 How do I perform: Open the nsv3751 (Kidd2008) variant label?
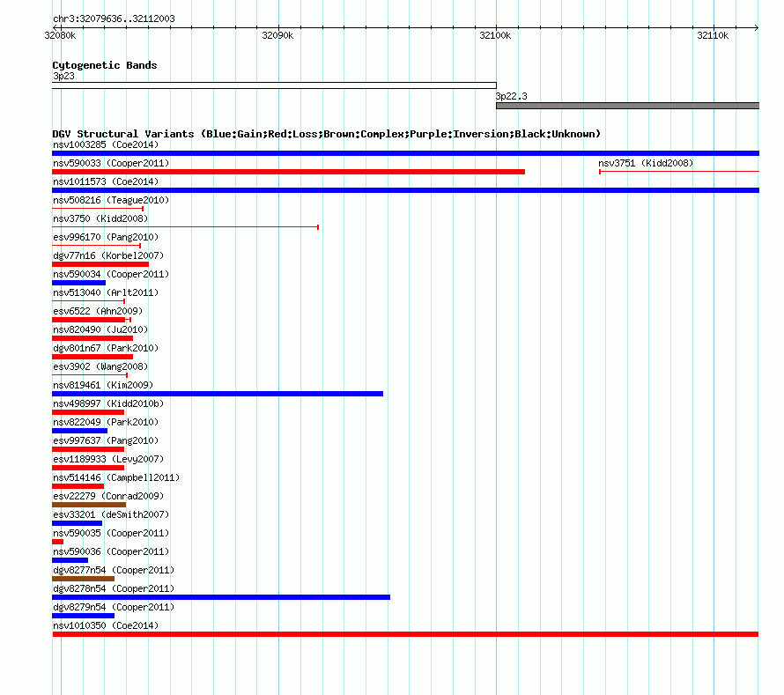coord(646,163)
